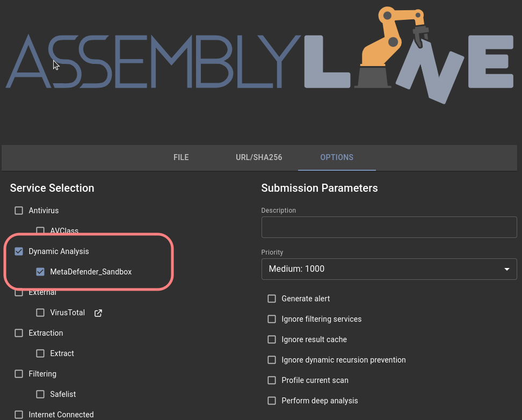Uncheck MetaDefender_Sandbox service
The height and width of the screenshot is (420, 522).
pyautogui.click(x=40, y=272)
